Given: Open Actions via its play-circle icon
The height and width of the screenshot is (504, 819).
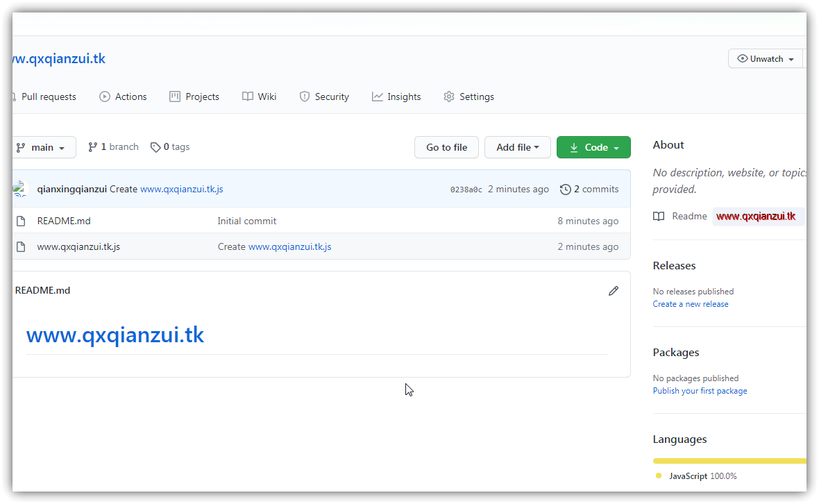Looking at the screenshot, I should [105, 96].
